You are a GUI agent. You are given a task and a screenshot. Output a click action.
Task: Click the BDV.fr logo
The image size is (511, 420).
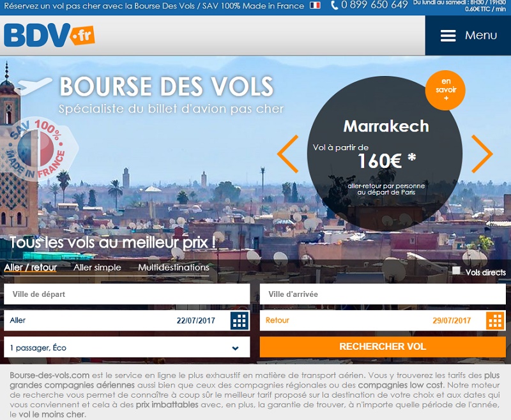point(49,35)
